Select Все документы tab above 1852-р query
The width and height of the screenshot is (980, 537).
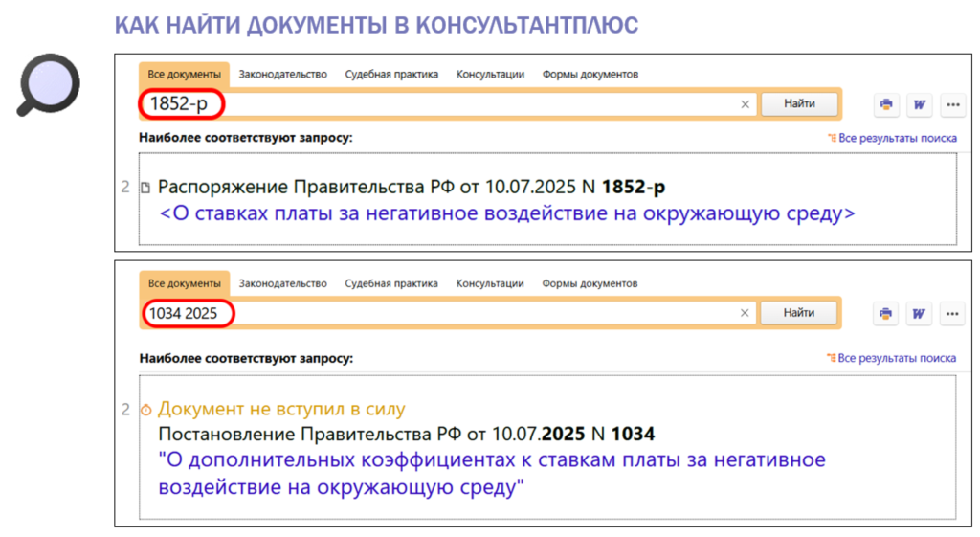tap(185, 75)
